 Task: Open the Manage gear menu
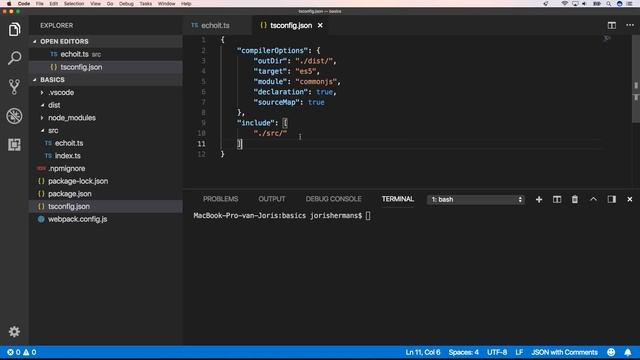(14, 331)
